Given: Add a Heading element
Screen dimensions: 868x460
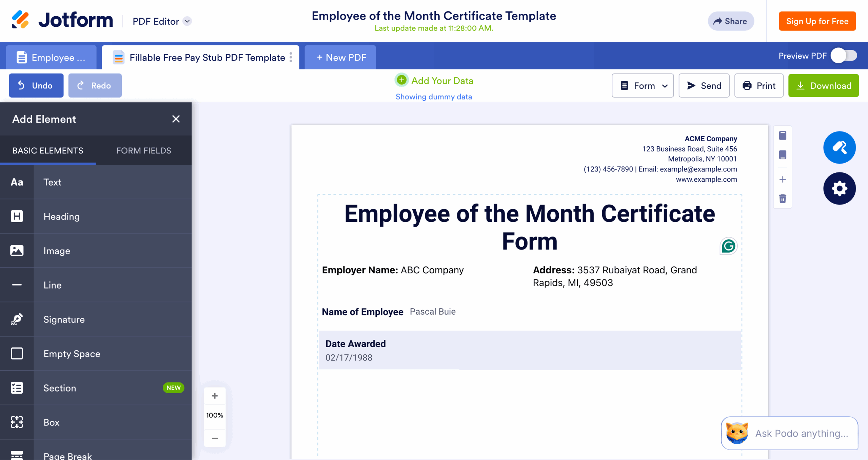Looking at the screenshot, I should pos(96,216).
